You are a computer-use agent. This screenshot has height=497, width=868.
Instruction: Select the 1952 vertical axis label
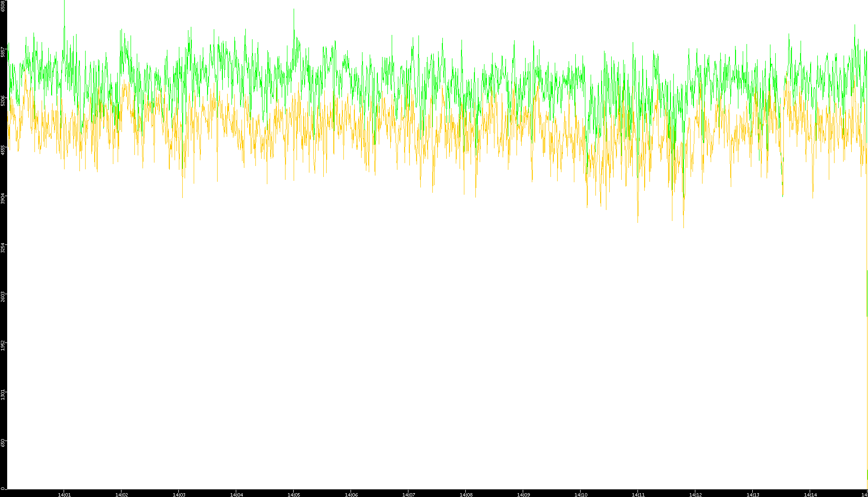pos(3,345)
